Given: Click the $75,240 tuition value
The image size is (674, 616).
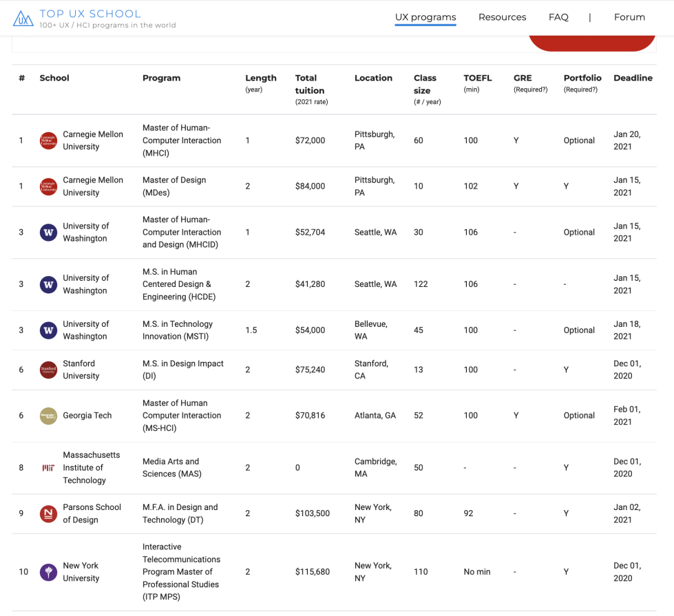Looking at the screenshot, I should click(310, 370).
